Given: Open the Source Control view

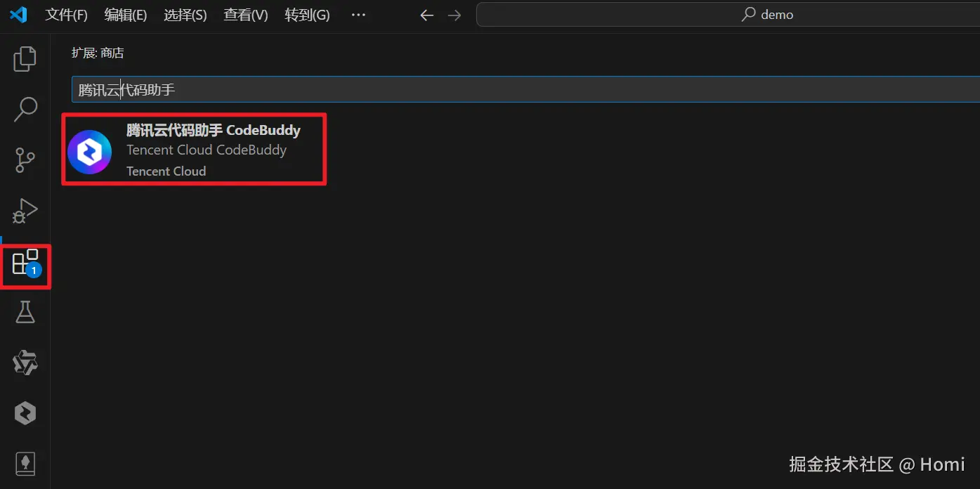Looking at the screenshot, I should click(x=25, y=160).
